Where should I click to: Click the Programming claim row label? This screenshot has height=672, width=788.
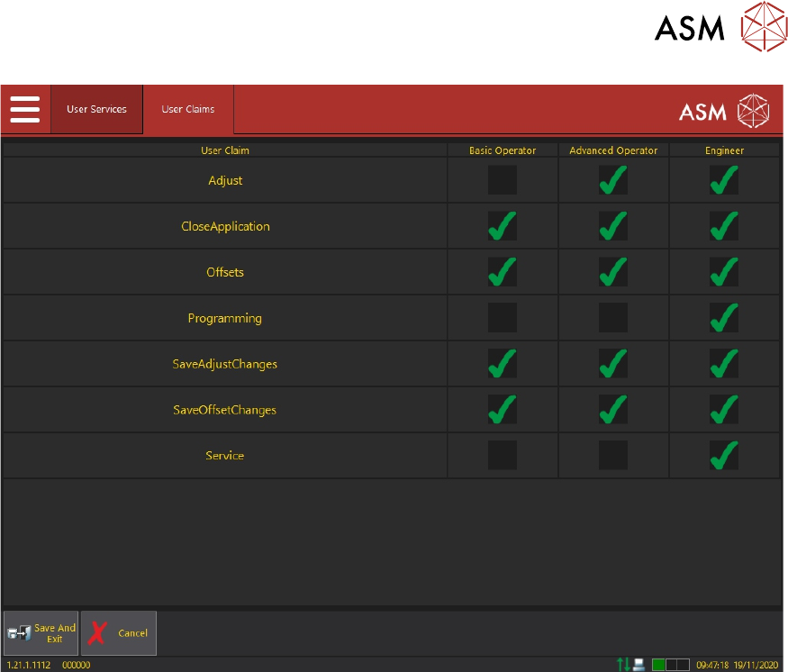click(225, 318)
